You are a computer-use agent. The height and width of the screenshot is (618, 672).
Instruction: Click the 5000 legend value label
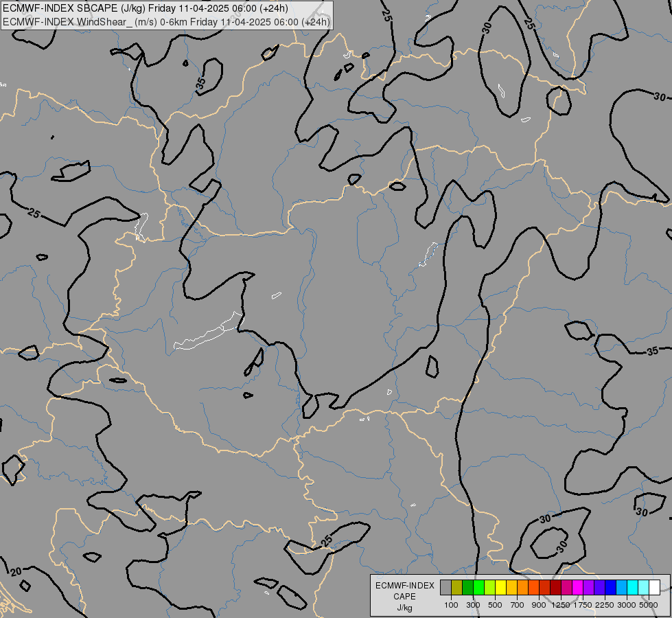tap(649, 605)
